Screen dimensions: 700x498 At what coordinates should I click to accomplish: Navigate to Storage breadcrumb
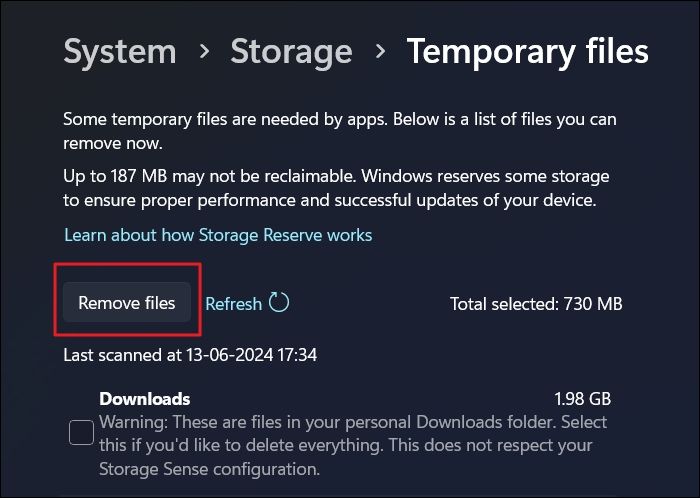(x=291, y=52)
